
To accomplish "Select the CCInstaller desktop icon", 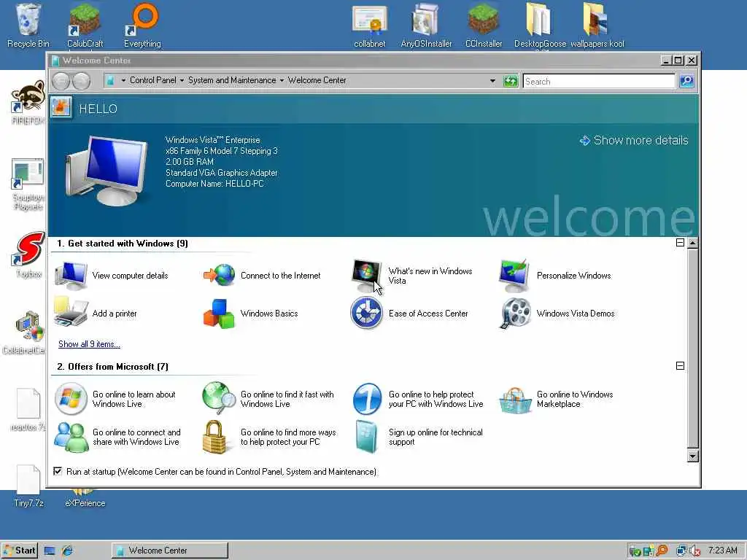I will 484,26.
